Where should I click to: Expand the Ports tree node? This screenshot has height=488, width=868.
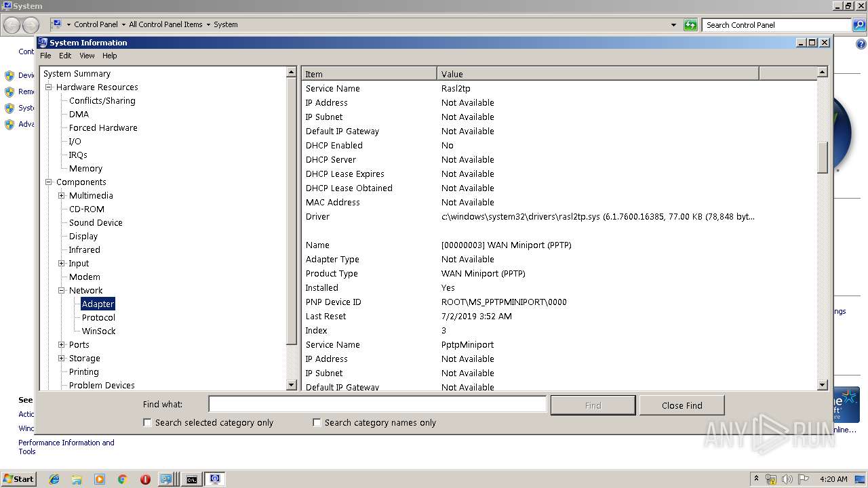tap(62, 344)
